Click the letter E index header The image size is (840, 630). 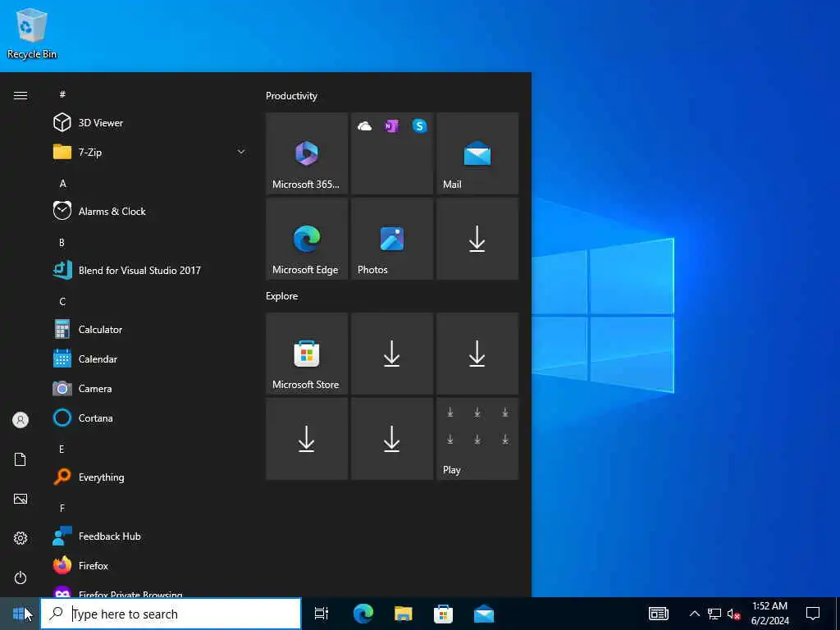(x=62, y=449)
